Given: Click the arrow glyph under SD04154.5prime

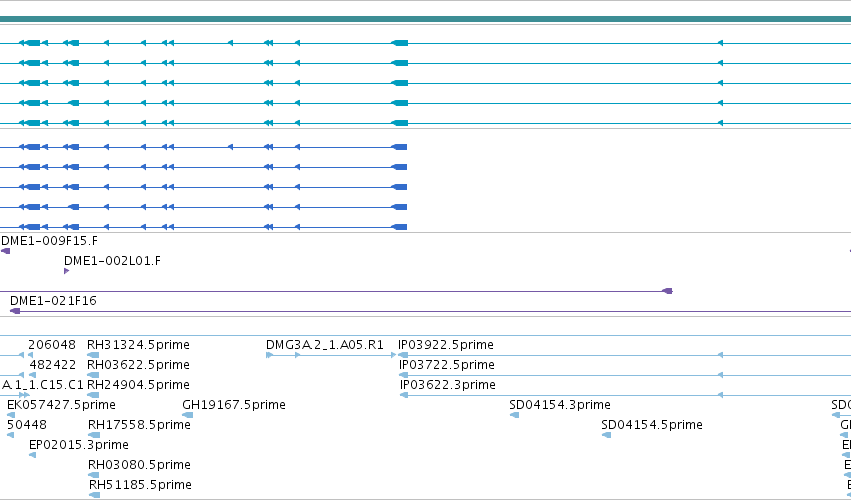Looking at the screenshot, I should coord(607,435).
